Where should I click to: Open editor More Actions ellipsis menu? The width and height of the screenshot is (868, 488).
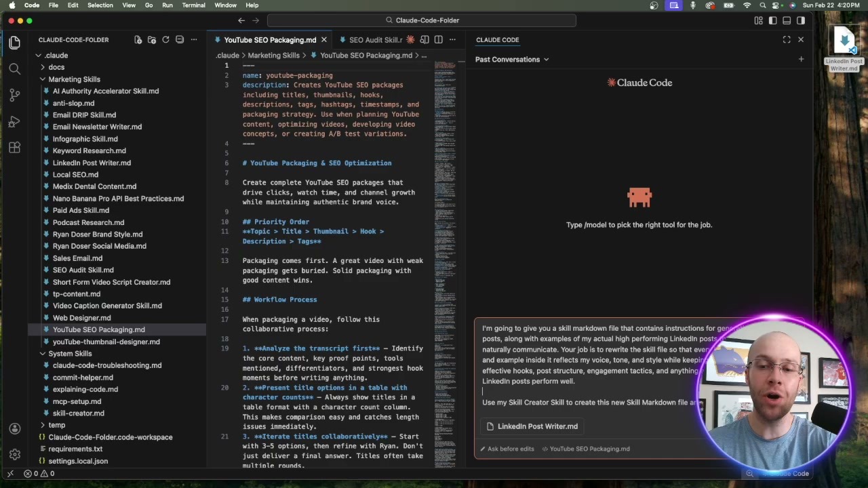pyautogui.click(x=452, y=40)
